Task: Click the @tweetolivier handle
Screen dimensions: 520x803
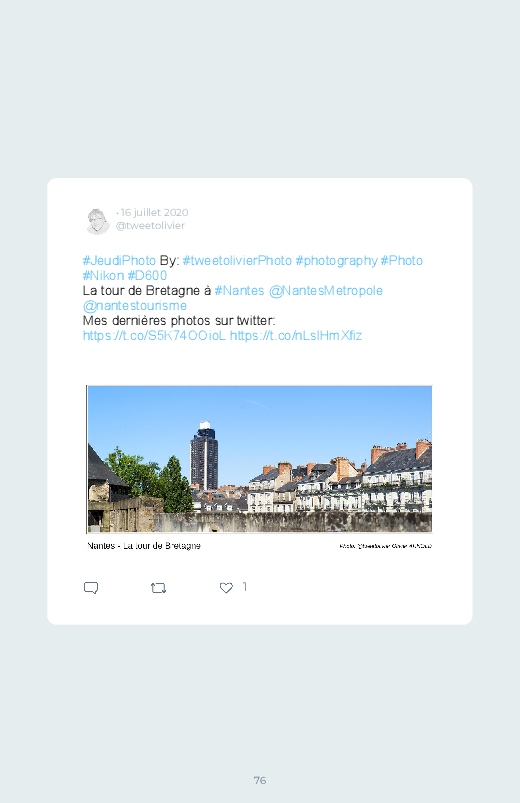Action: tap(150, 225)
